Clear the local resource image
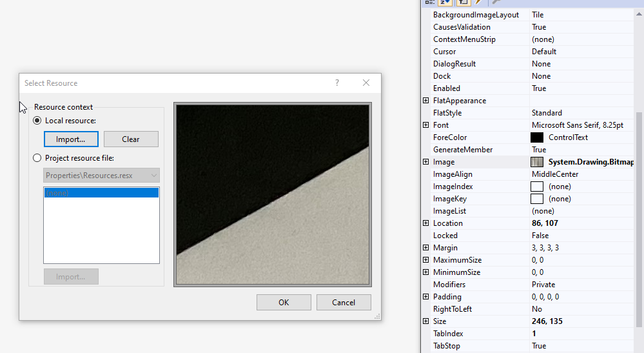The width and height of the screenshot is (644, 353). pos(131,139)
